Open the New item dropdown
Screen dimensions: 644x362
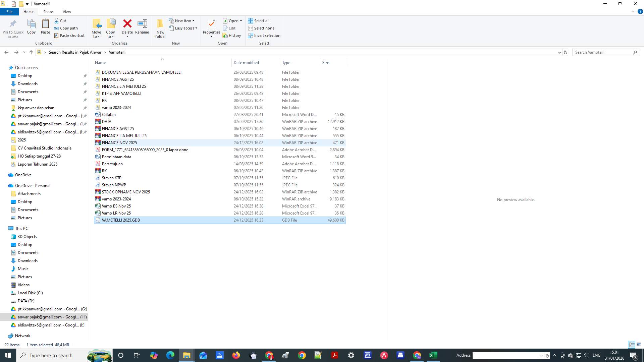tap(194, 20)
